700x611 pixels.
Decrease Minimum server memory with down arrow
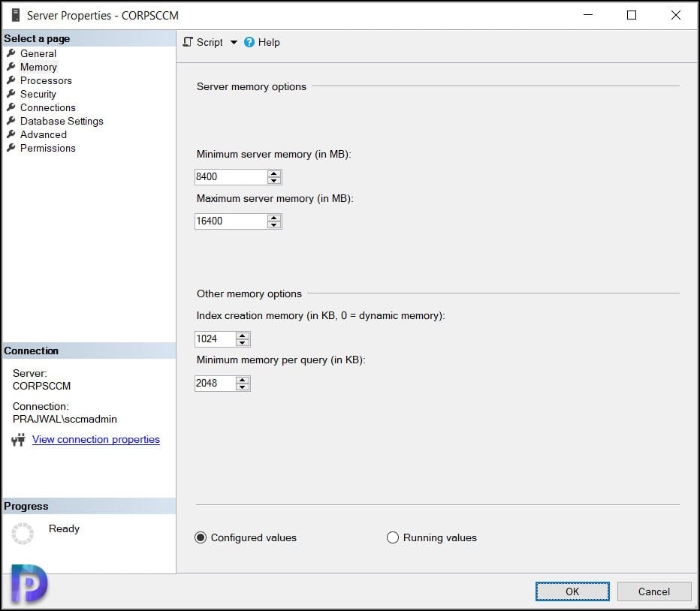274,180
